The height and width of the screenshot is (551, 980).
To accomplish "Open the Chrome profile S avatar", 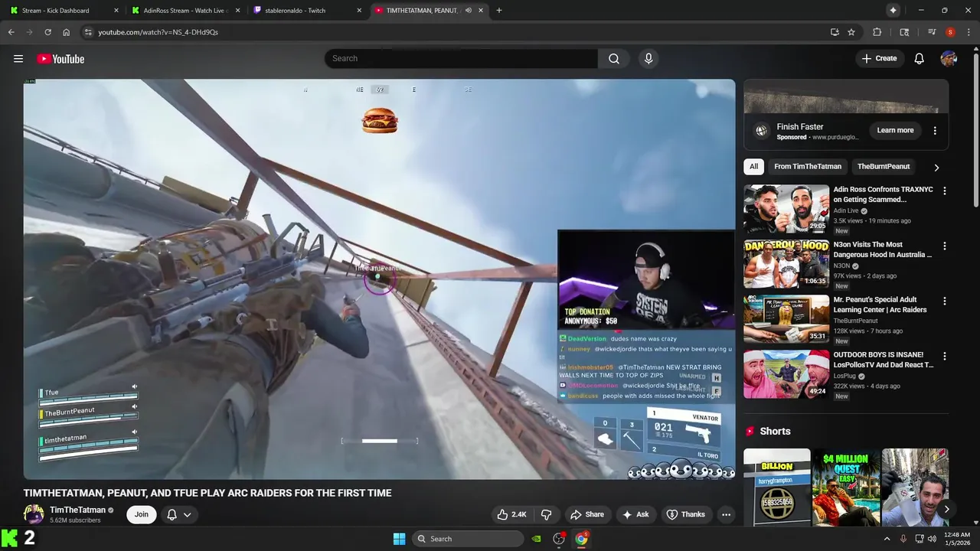I will tap(950, 32).
